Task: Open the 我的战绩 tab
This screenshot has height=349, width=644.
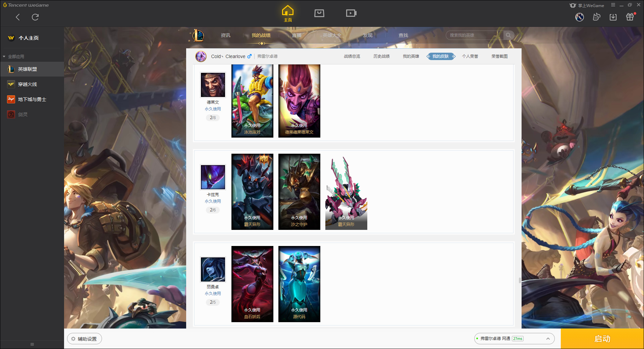Action: pos(261,35)
